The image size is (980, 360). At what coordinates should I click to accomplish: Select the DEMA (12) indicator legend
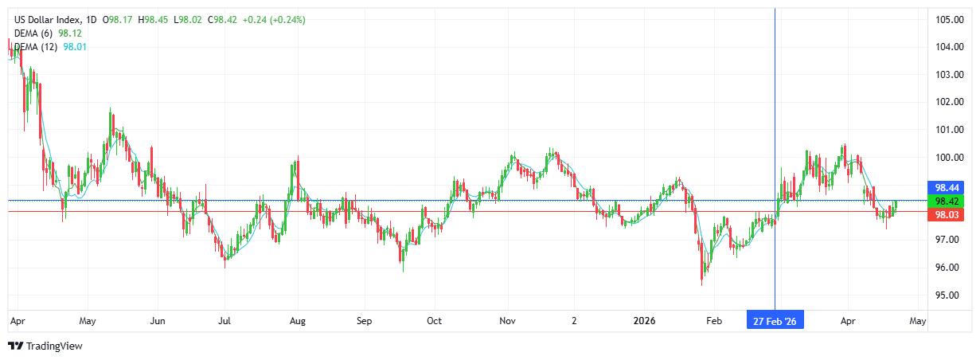pos(36,47)
